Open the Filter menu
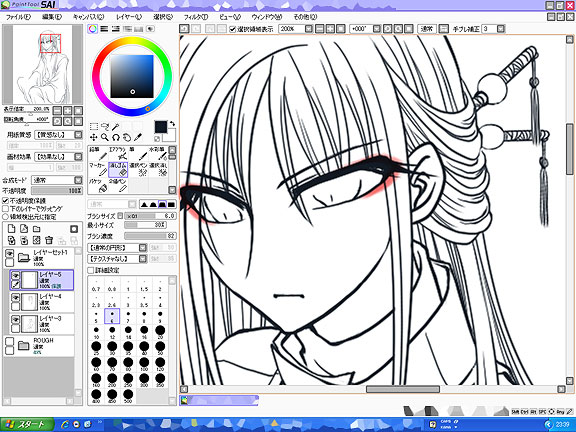This screenshot has height=432, width=576. point(196,17)
